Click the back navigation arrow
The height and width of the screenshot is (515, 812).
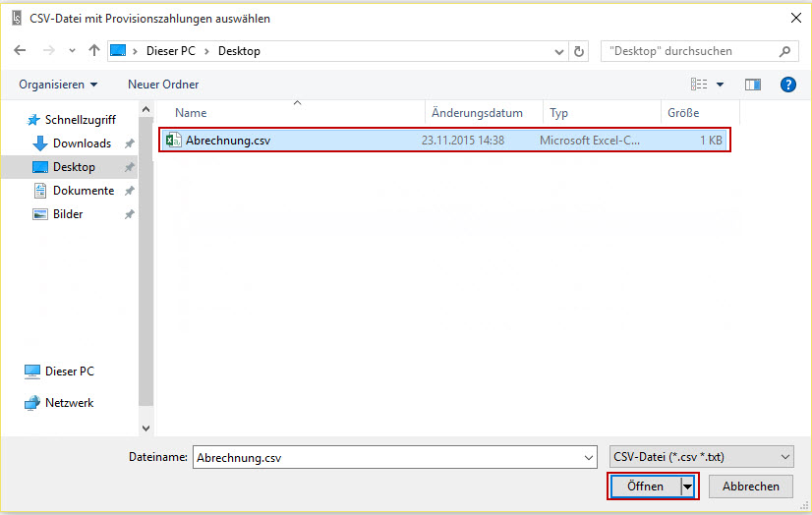20,51
